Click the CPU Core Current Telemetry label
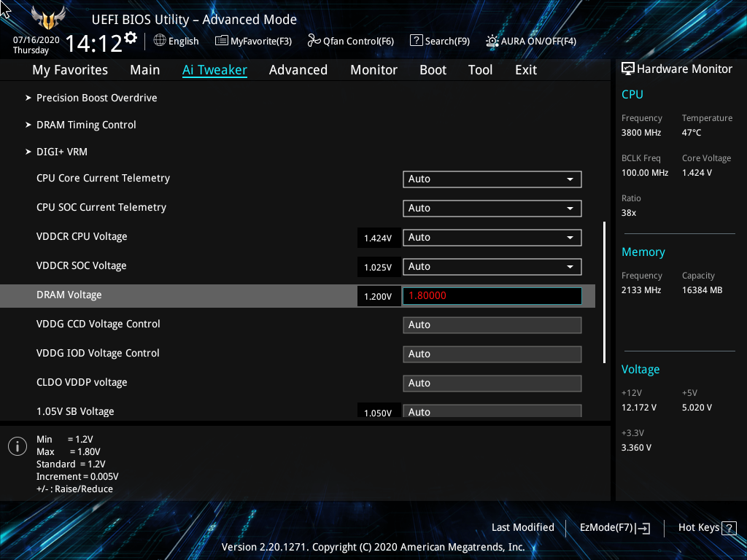 tap(103, 178)
